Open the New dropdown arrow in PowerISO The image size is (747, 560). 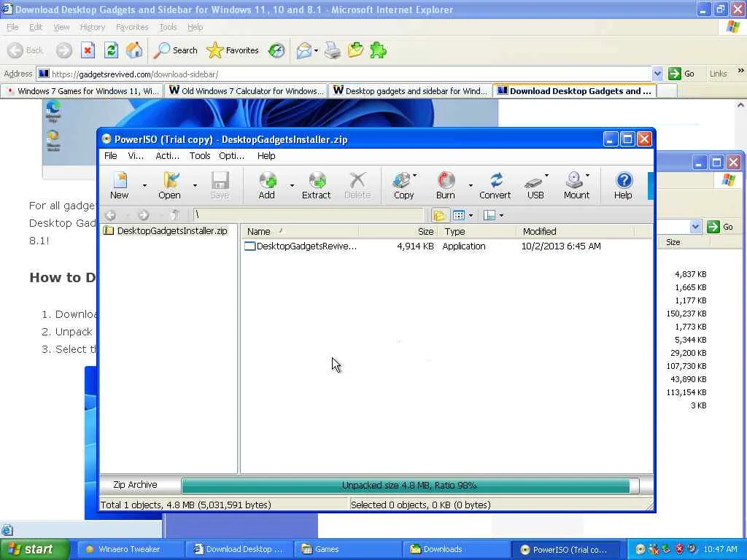145,186
